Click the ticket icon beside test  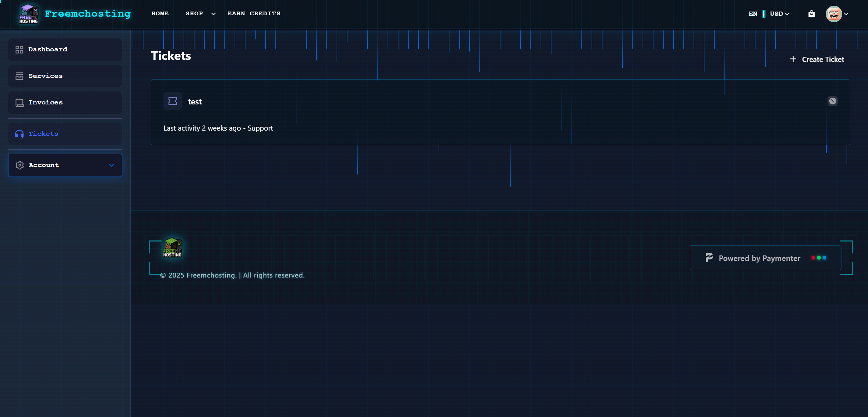coord(173,101)
